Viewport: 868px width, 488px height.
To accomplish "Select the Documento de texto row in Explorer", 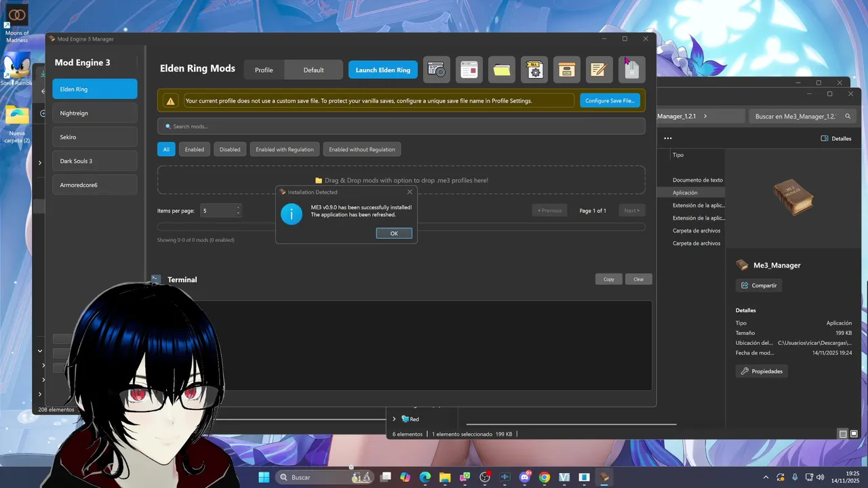I will 697,180.
